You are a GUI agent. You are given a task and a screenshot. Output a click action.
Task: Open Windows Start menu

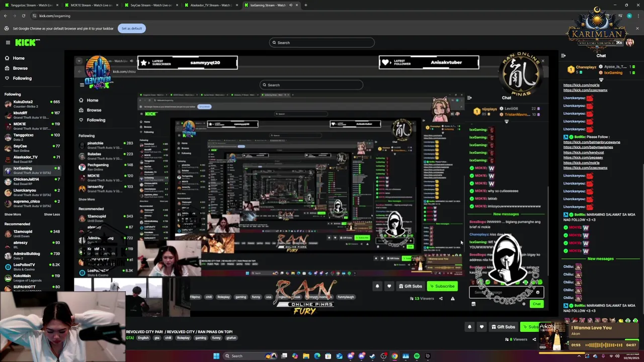(216, 356)
